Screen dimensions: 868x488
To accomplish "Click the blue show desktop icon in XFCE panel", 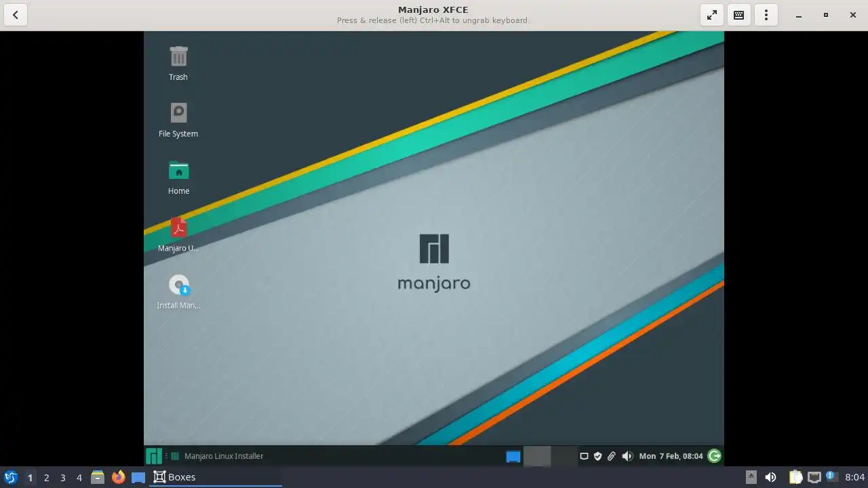I will click(x=513, y=456).
